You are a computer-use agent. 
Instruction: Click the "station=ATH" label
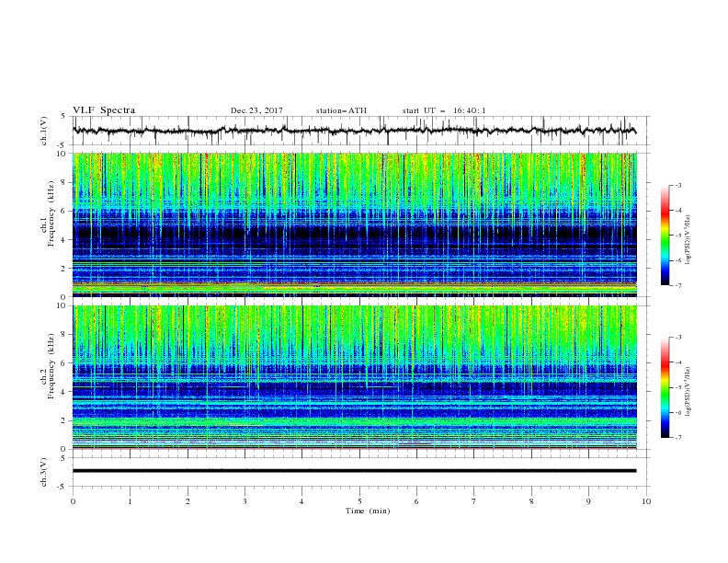(341, 110)
